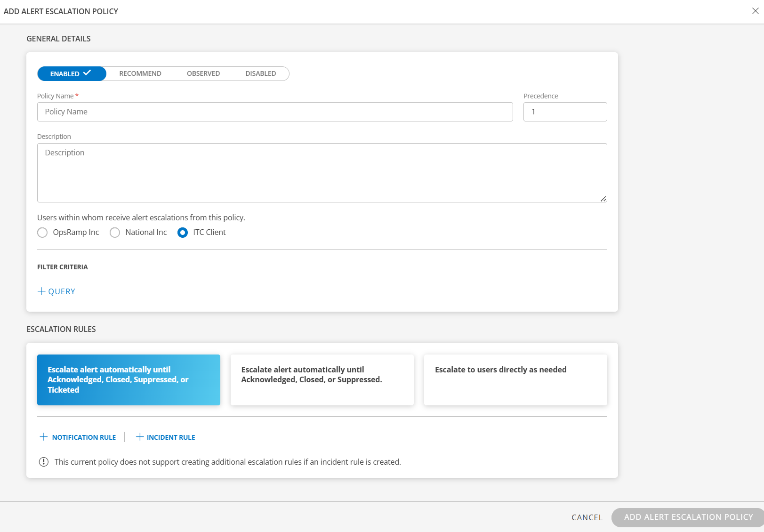
Task: Switch policy mode to Observed
Action: (x=203, y=74)
